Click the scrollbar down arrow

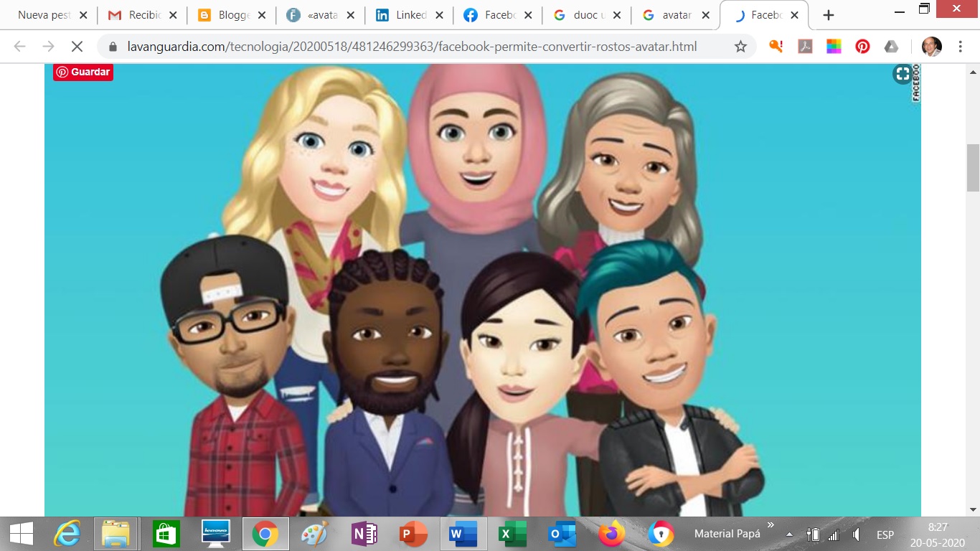(974, 509)
